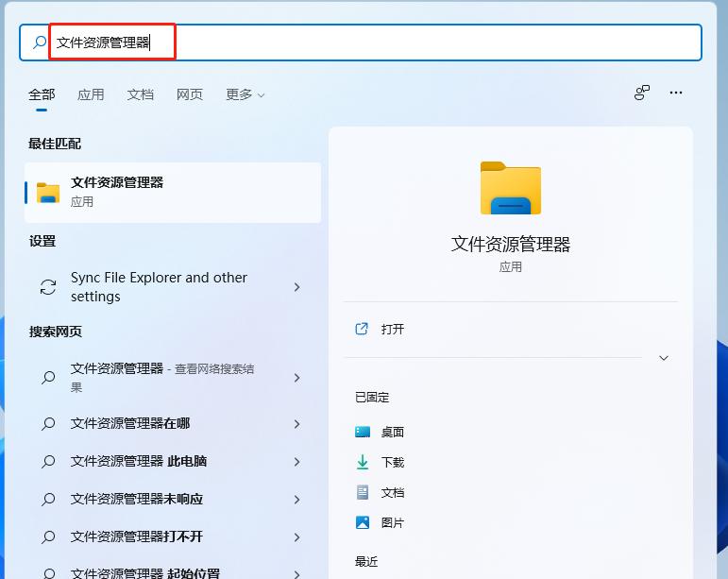Expand arrow next to Sync File Explorer settings
The width and height of the screenshot is (728, 579).
[x=297, y=287]
